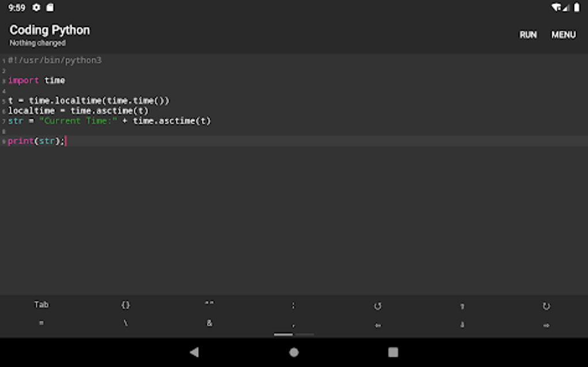Tap the Coding Python title text
Screen dimensions: 588x367
50,30
